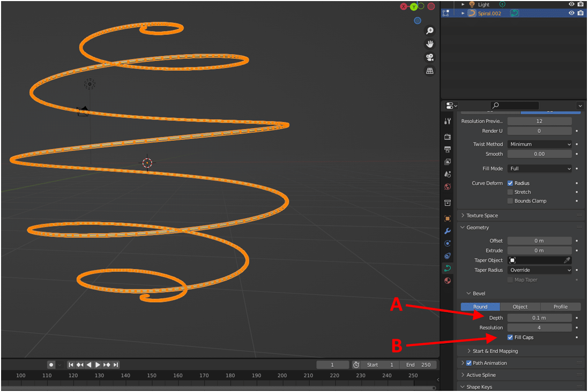Click the unlabeled red negative X gizmo circle
The height and width of the screenshot is (392, 588).
click(431, 6)
